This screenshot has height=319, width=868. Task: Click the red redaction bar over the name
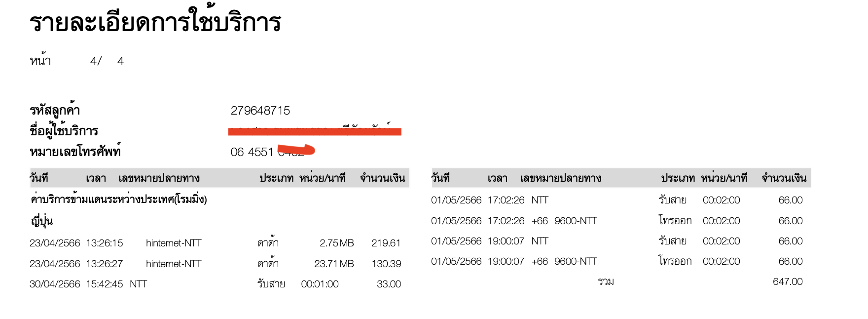pos(315,131)
